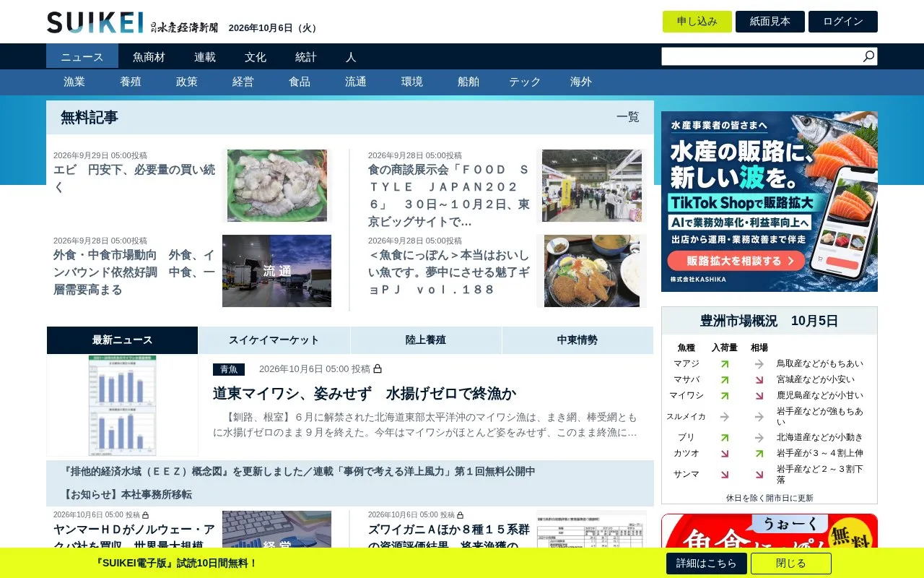
Task: Open the 連載 menu
Action: pos(205,56)
